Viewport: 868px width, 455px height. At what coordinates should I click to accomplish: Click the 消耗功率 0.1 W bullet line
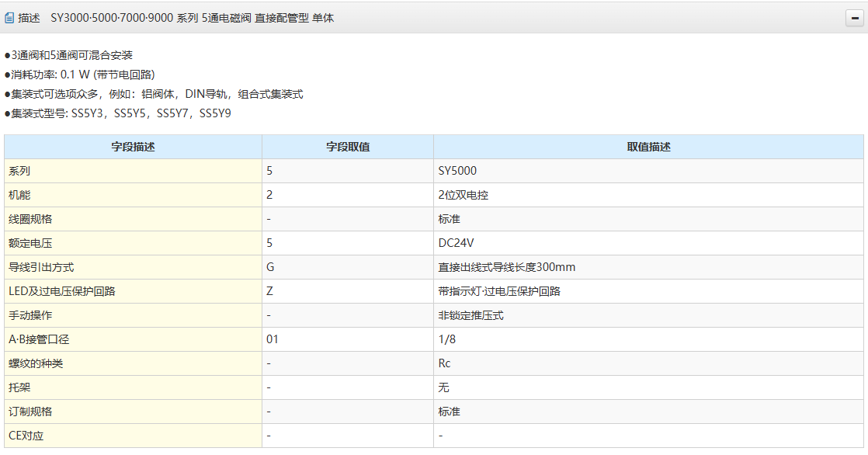click(x=81, y=75)
